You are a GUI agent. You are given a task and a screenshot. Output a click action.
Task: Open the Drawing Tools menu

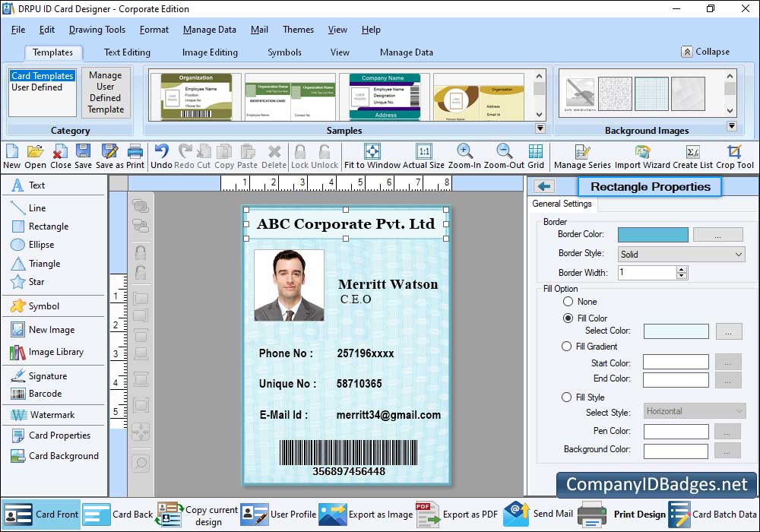point(97,30)
